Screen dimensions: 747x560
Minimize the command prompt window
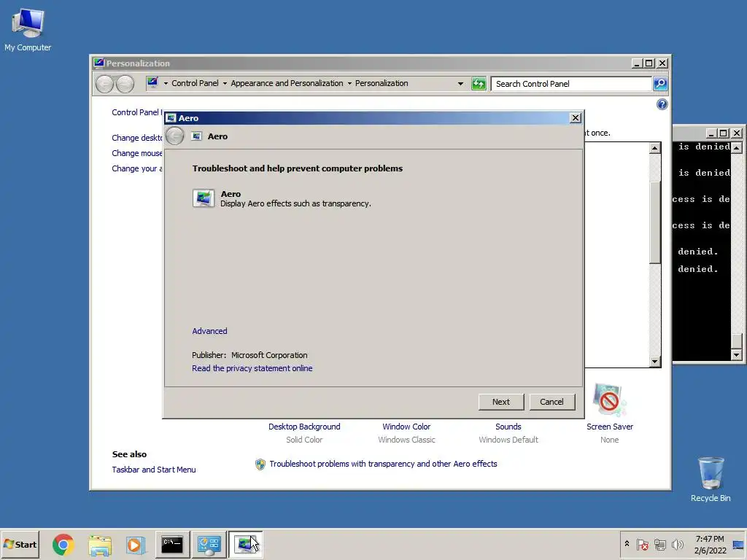(x=711, y=133)
